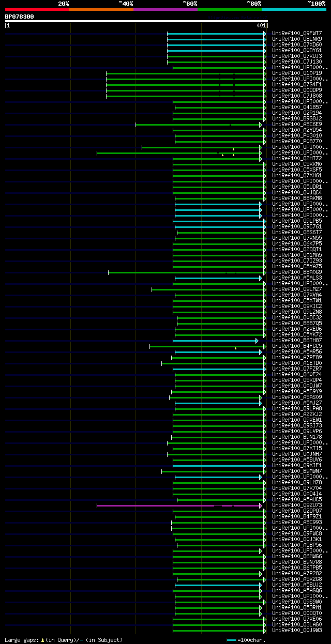331x644 pixels.
Task: Open the UniRef100_P03010 hit
Action: 297,135
